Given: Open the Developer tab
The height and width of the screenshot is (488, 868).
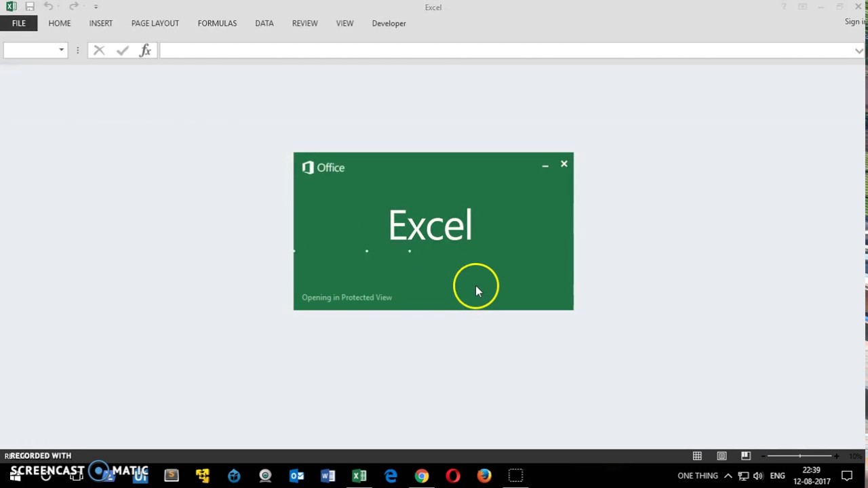Looking at the screenshot, I should point(389,23).
